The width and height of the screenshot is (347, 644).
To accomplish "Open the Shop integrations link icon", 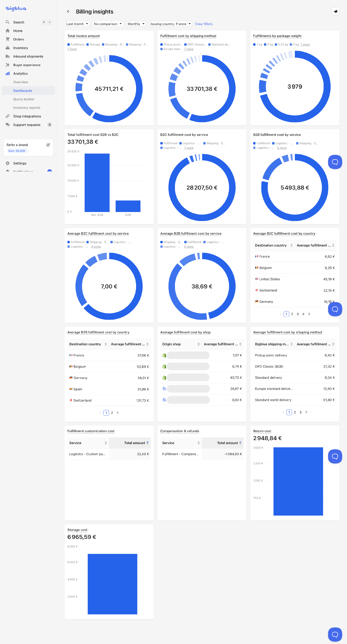I will point(8,116).
